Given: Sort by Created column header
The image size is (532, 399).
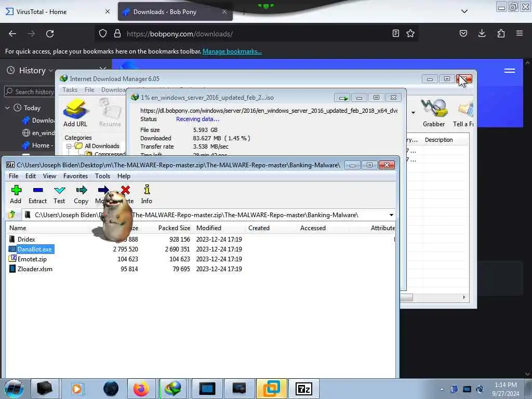Looking at the screenshot, I should [259, 228].
